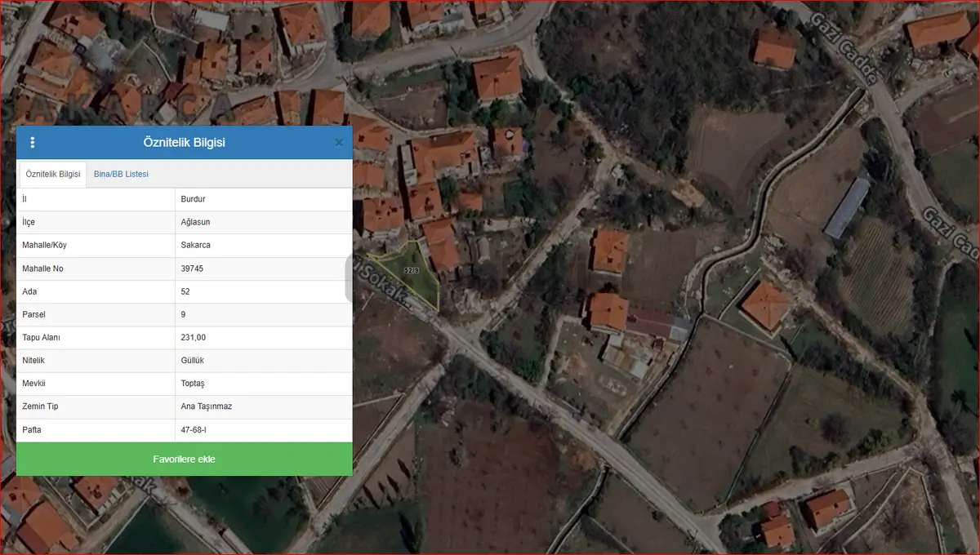The image size is (980, 555).
Task: Select the Mevkii value Toptaş
Action: click(x=193, y=384)
